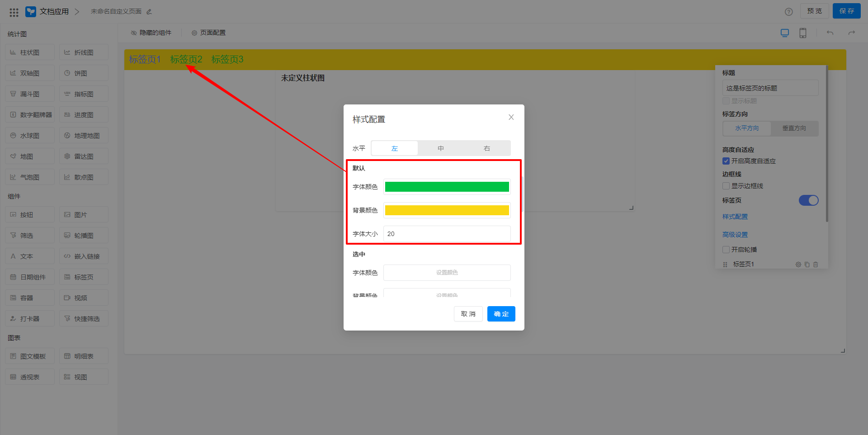This screenshot has width=868, height=435.
Task: Switch to desktop preview icon
Action: [x=785, y=33]
